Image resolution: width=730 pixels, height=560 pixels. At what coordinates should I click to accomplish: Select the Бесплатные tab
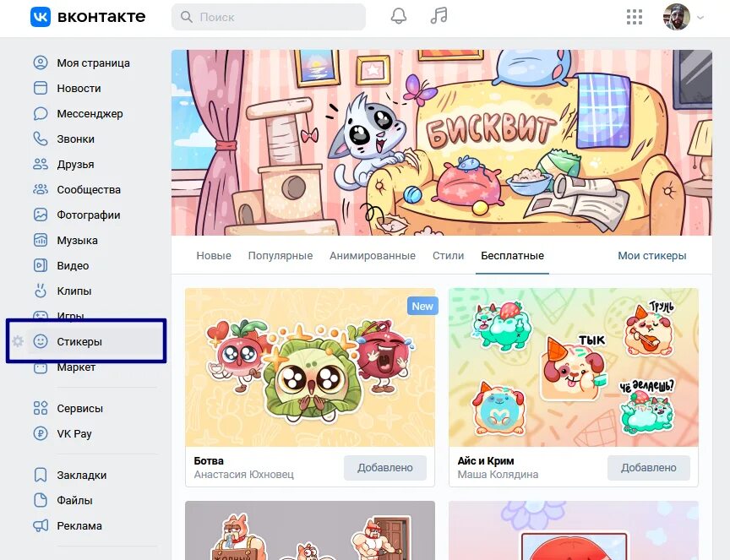tap(512, 256)
